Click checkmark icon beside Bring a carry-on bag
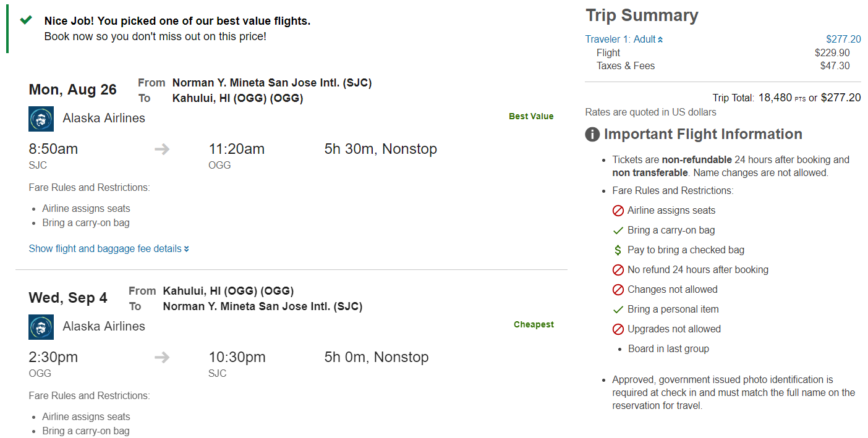The width and height of the screenshot is (868, 438). (618, 230)
